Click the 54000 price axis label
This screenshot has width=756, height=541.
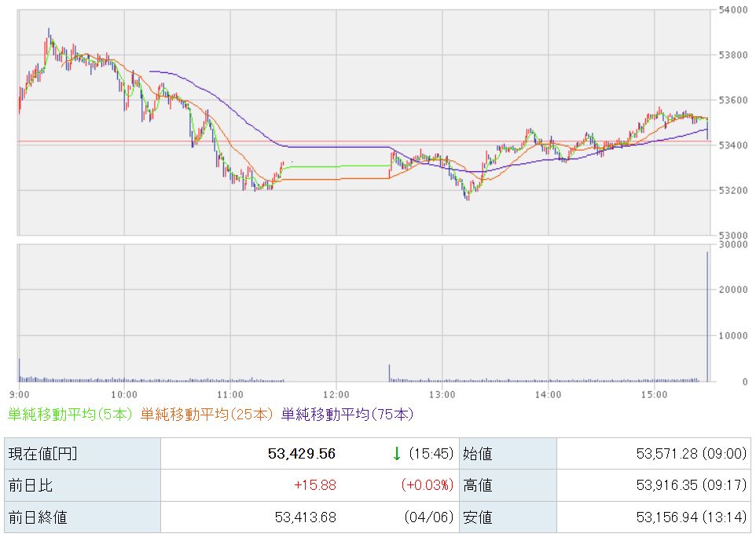[732, 9]
